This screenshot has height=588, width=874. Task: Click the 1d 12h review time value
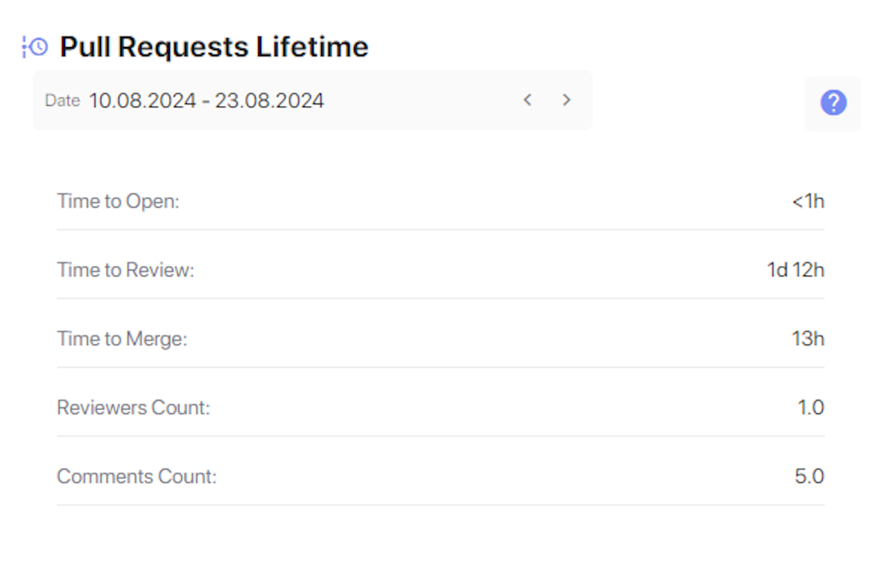coord(795,270)
